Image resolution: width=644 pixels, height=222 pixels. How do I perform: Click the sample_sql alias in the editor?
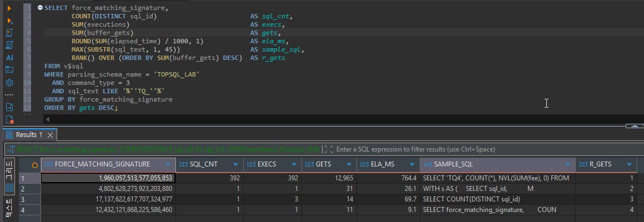pyautogui.click(x=282, y=49)
